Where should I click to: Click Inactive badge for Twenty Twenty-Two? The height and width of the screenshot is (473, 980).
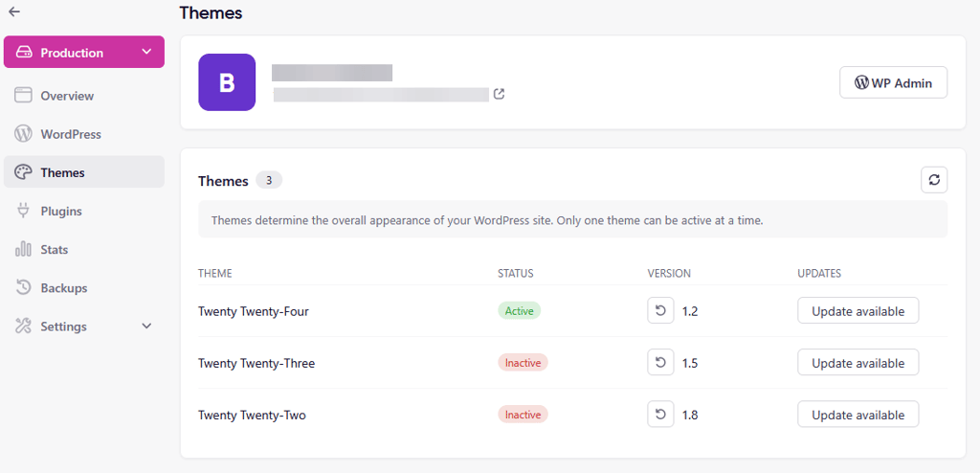(523, 415)
